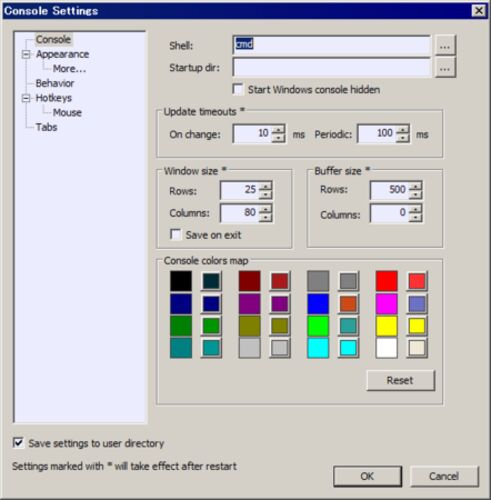Increase On change timeout spinner
Image resolution: width=491 pixels, height=500 pixels.
click(x=278, y=130)
